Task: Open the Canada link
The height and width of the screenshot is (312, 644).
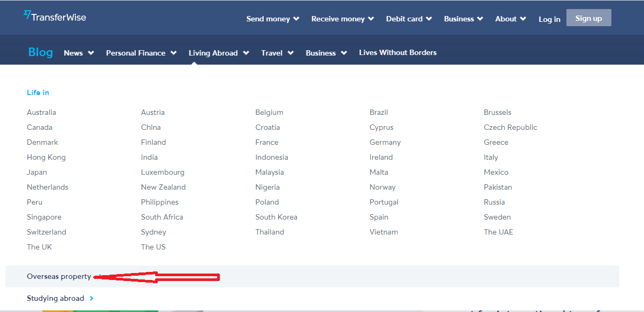Action: click(40, 127)
